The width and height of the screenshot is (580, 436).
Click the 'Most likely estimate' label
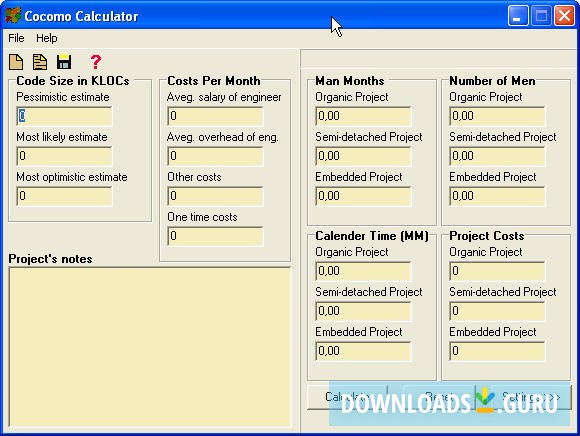click(x=62, y=137)
